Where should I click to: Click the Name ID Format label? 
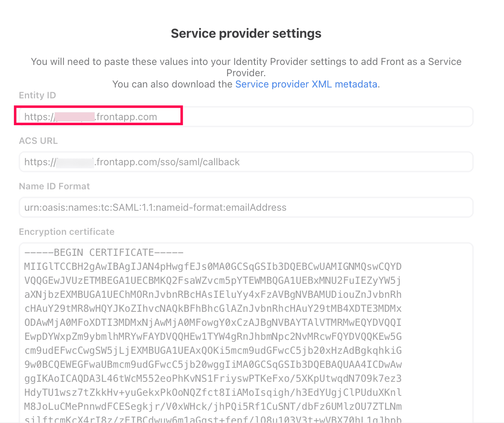click(x=54, y=186)
